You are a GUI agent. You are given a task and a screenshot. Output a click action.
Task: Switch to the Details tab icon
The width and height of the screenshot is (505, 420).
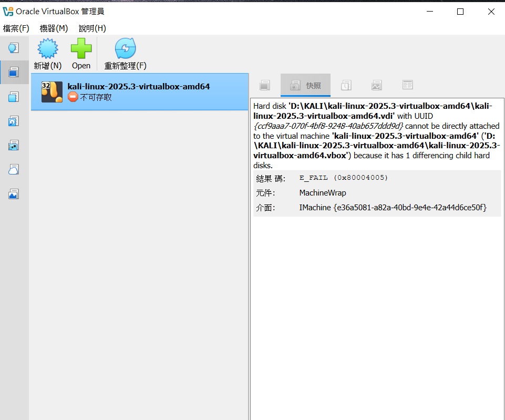[x=265, y=85]
